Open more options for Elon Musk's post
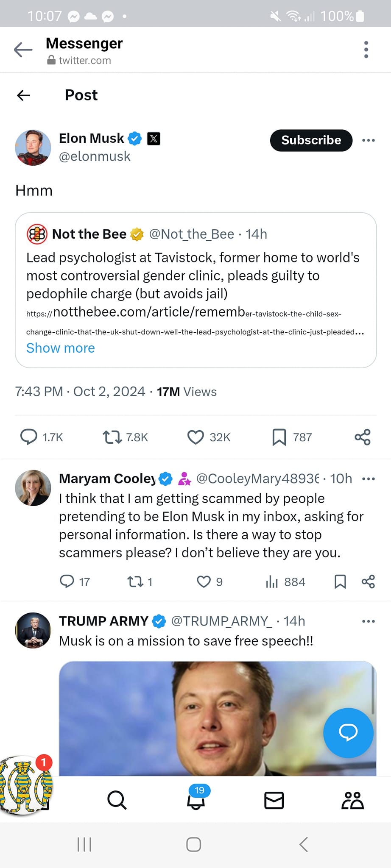 coord(369,140)
